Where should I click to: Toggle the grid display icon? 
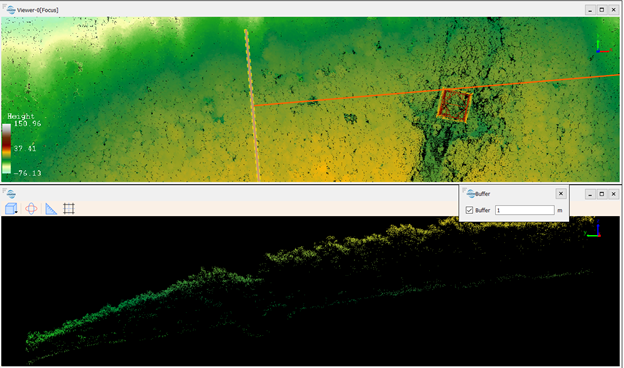pyautogui.click(x=69, y=208)
